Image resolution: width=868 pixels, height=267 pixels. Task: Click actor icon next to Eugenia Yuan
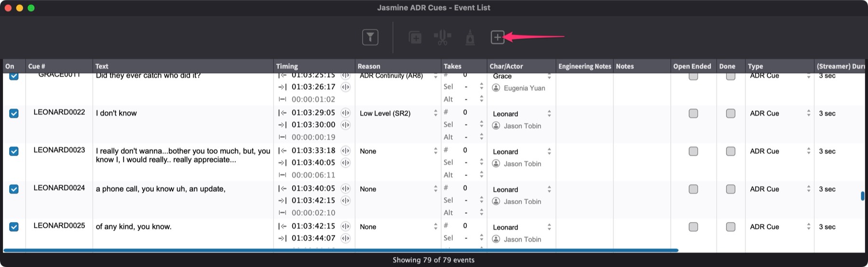pos(496,88)
